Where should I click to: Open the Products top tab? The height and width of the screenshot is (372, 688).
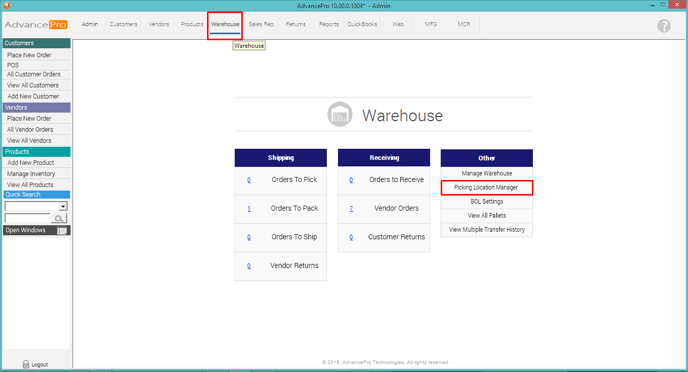click(x=192, y=24)
